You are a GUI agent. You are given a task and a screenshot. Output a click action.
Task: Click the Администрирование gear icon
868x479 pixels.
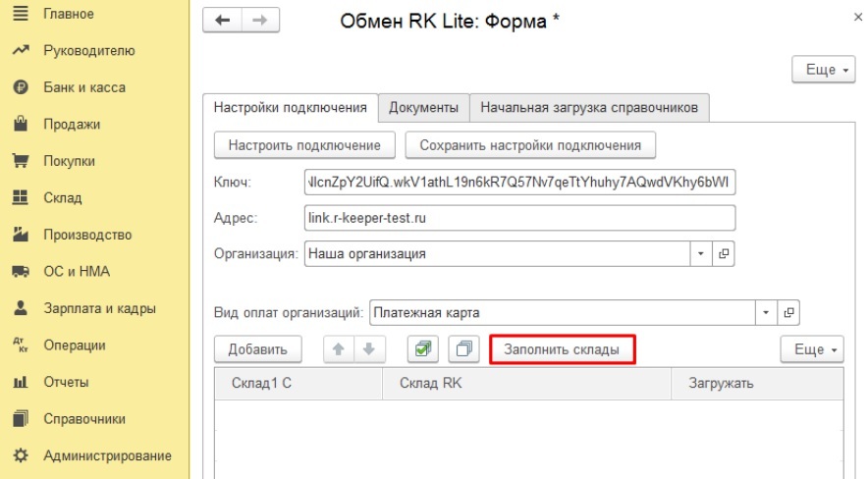click(21, 455)
